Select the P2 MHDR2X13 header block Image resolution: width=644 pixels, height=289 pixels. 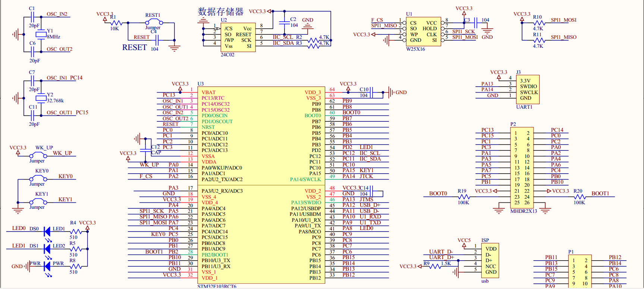coord(522,168)
